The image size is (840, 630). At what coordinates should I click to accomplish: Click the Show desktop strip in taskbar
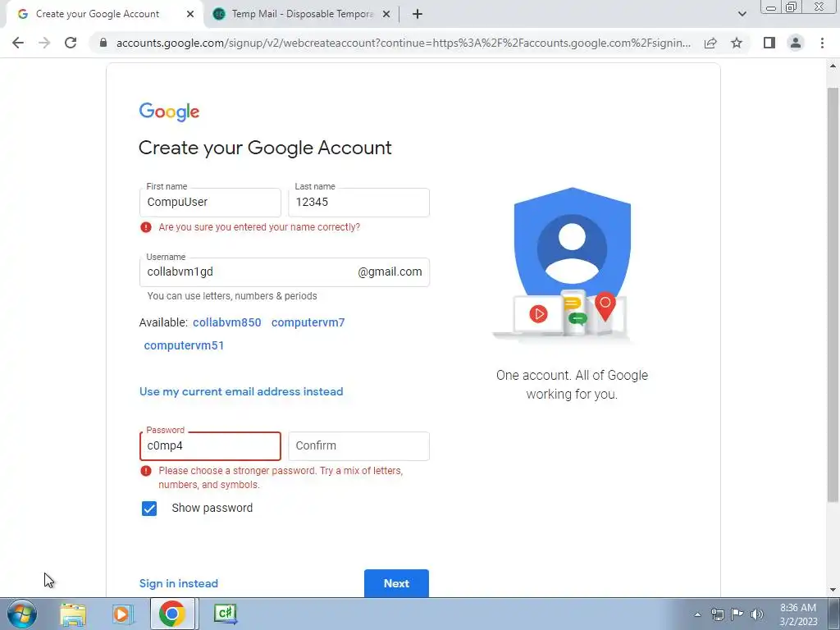pyautogui.click(x=834, y=614)
